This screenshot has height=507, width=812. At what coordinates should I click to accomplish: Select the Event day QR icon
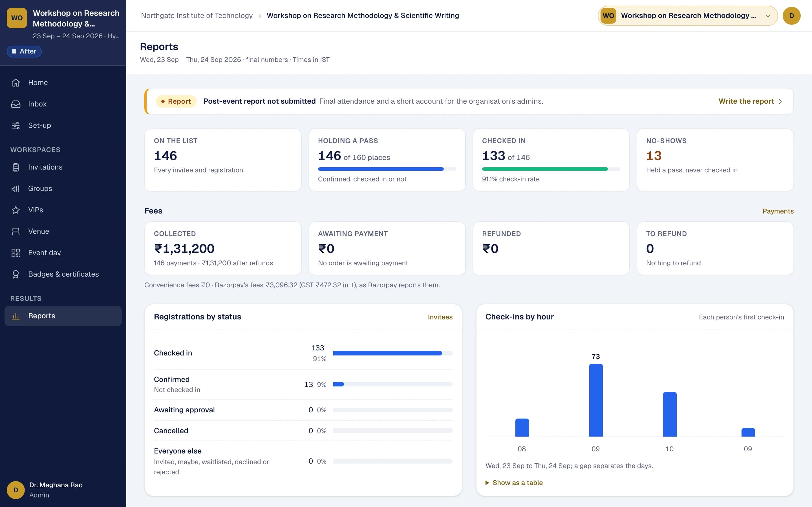[x=16, y=253]
